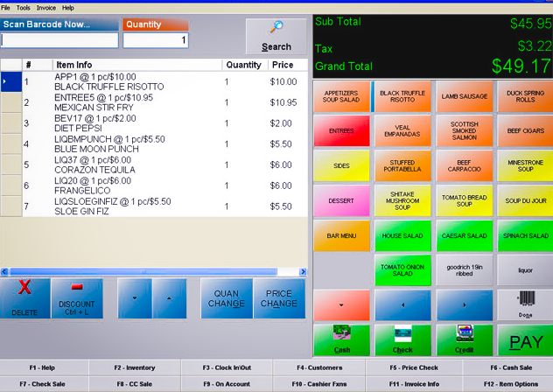Add Tomato Onion Salad item
This screenshot has width=553, height=392.
tap(402, 270)
